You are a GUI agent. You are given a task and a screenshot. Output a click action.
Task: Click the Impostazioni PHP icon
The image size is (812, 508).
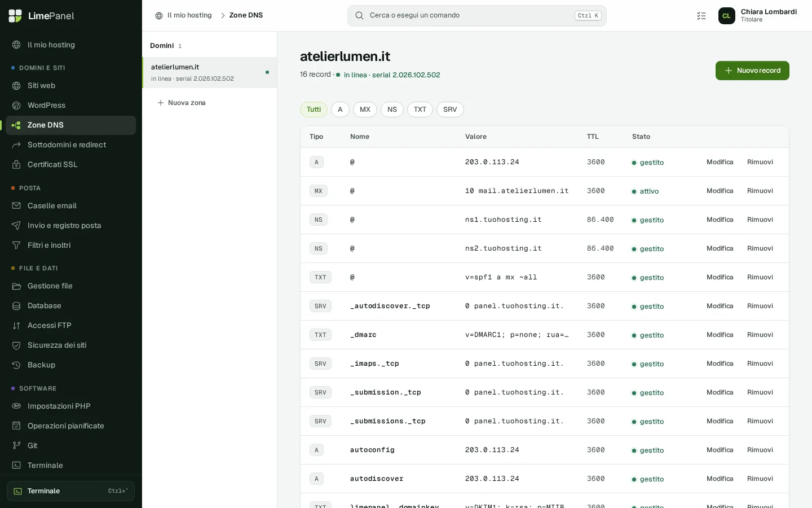click(x=16, y=406)
